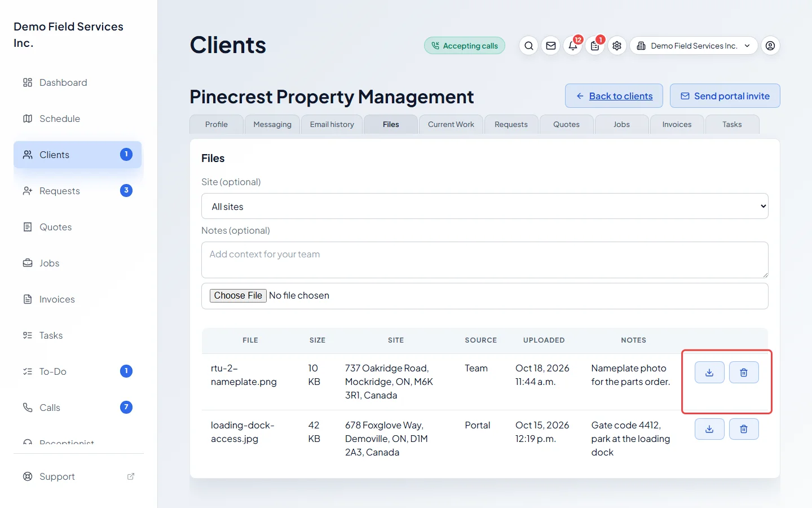Open To-Do list in sidebar
The width and height of the screenshot is (812, 508).
tap(78, 371)
